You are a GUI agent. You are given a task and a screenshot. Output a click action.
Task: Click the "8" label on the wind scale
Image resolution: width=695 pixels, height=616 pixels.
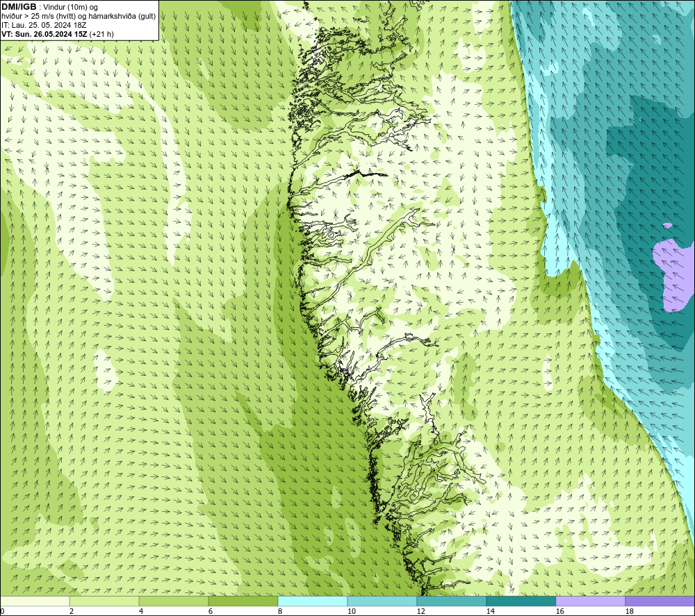(280, 611)
